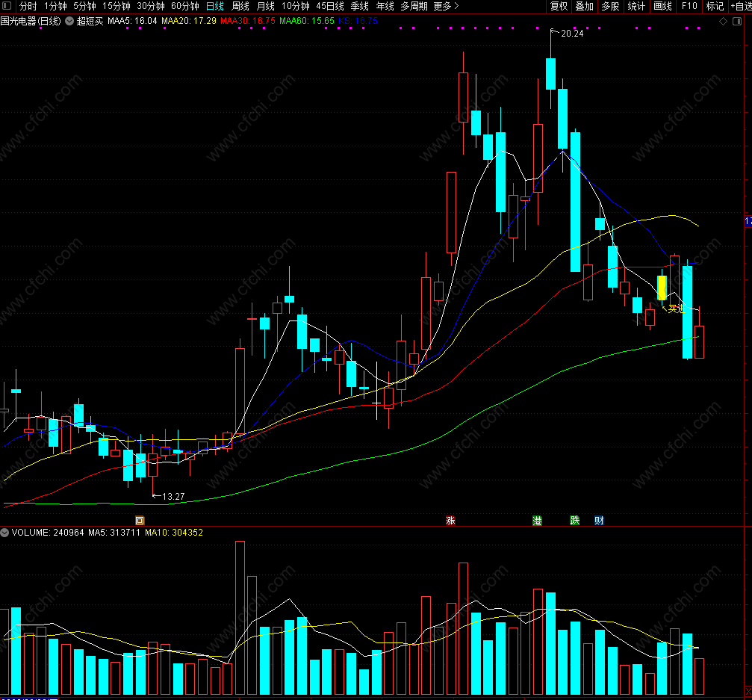
Task: Click the 超短买 indicator name
Action: pos(90,21)
